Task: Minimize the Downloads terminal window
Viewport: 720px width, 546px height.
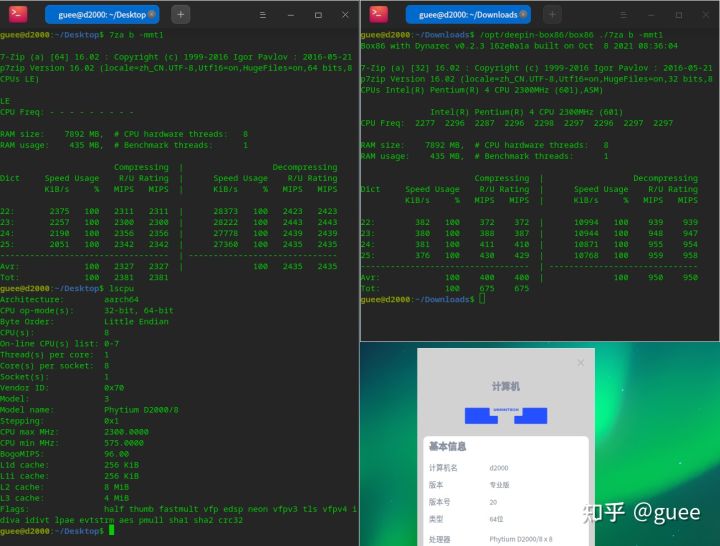Action: [651, 15]
